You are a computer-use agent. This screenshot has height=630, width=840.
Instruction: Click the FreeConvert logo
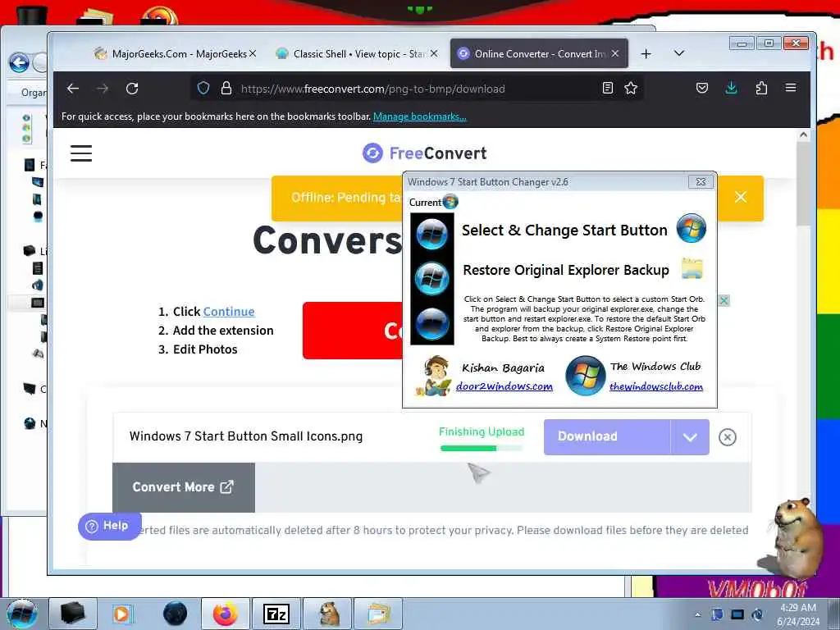pyautogui.click(x=424, y=153)
